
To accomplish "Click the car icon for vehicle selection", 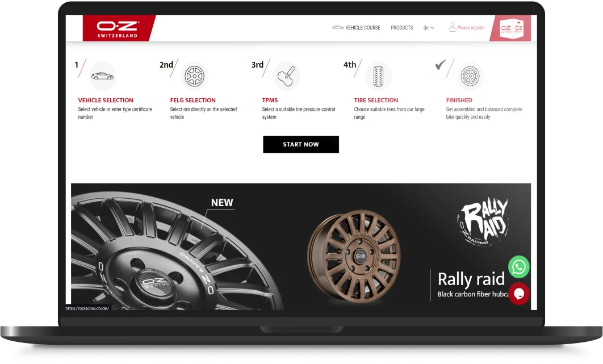I will tap(102, 76).
